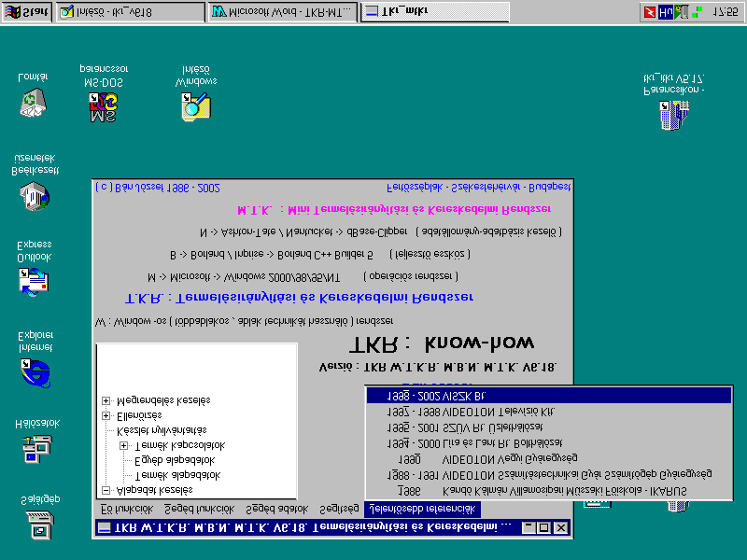
Task: Select the Ellenőrzés tree item
Action: pyautogui.click(x=139, y=415)
